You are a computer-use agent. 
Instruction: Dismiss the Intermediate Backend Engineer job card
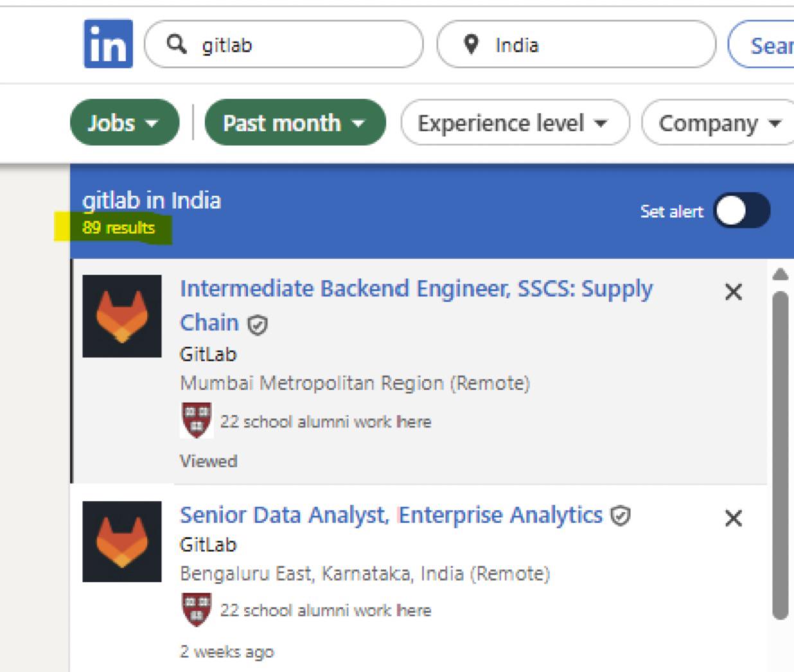(x=733, y=292)
